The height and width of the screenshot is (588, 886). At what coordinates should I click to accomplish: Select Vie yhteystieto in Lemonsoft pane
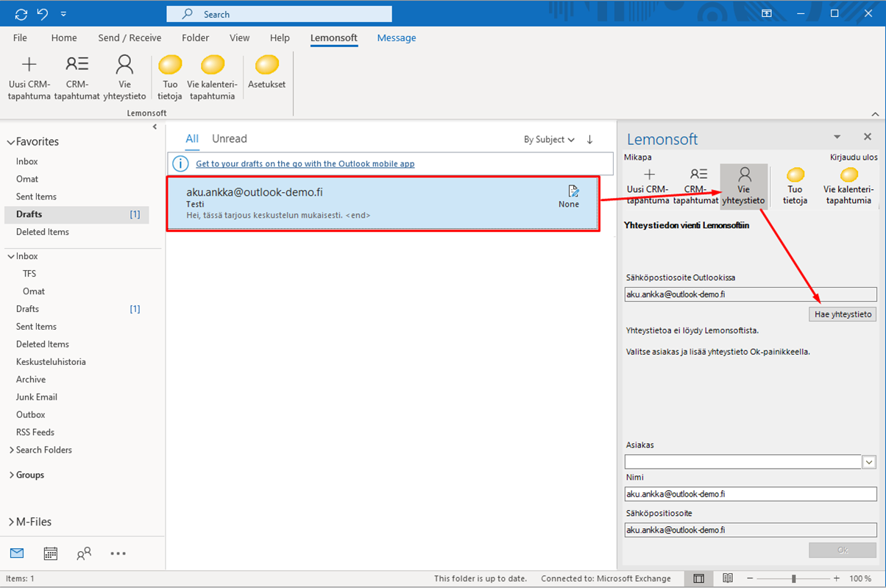tap(744, 185)
